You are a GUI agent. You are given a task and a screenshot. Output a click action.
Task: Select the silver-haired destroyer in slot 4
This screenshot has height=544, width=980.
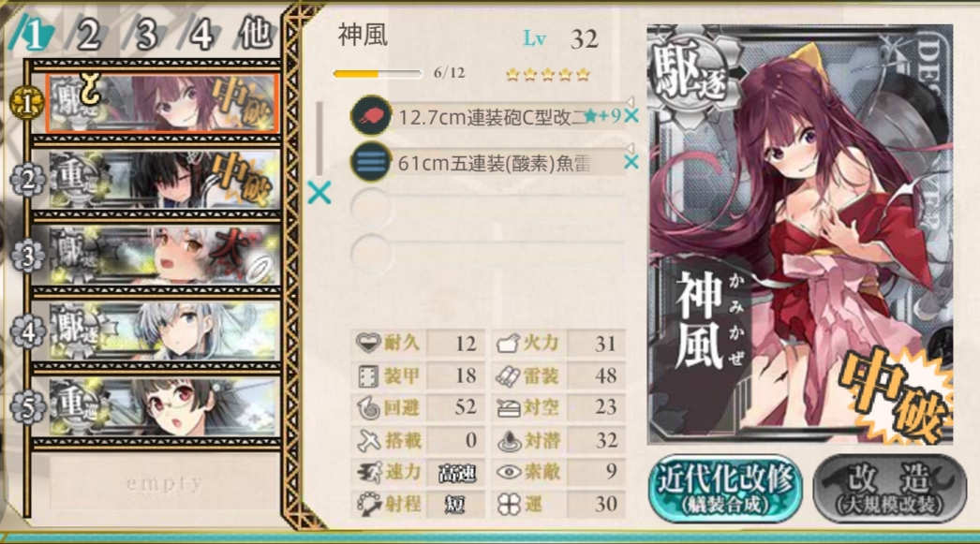click(162, 331)
